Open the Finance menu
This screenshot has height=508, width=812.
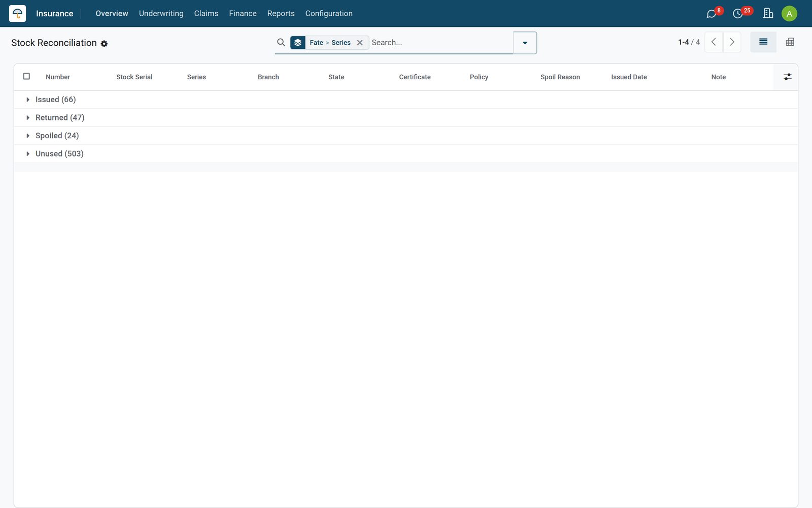pyautogui.click(x=243, y=14)
